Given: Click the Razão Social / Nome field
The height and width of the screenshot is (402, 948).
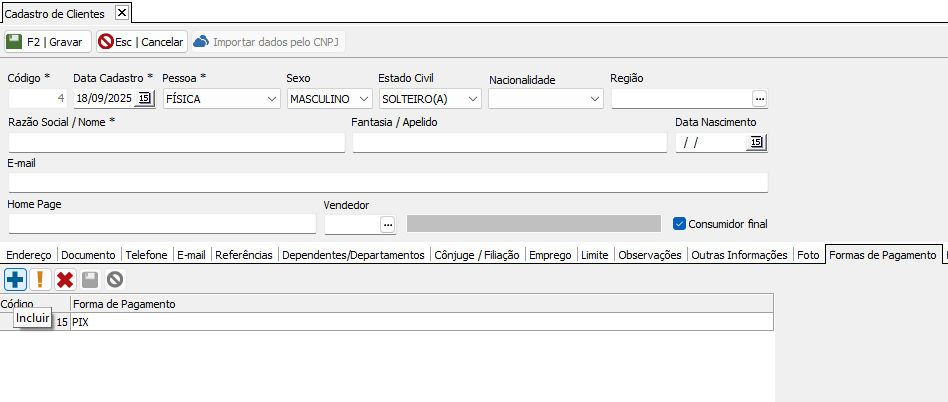Looking at the screenshot, I should 176,143.
